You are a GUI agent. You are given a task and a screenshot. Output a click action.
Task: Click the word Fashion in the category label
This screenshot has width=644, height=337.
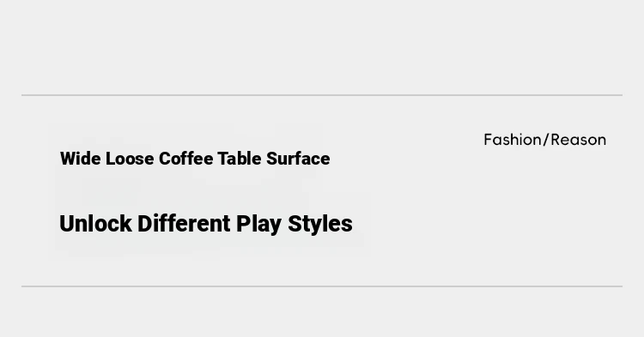513,140
